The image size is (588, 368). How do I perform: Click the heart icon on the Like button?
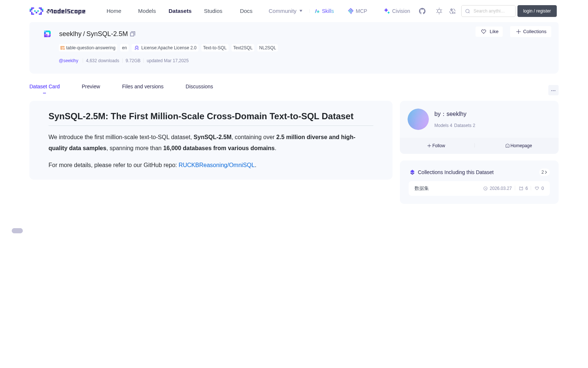click(484, 32)
